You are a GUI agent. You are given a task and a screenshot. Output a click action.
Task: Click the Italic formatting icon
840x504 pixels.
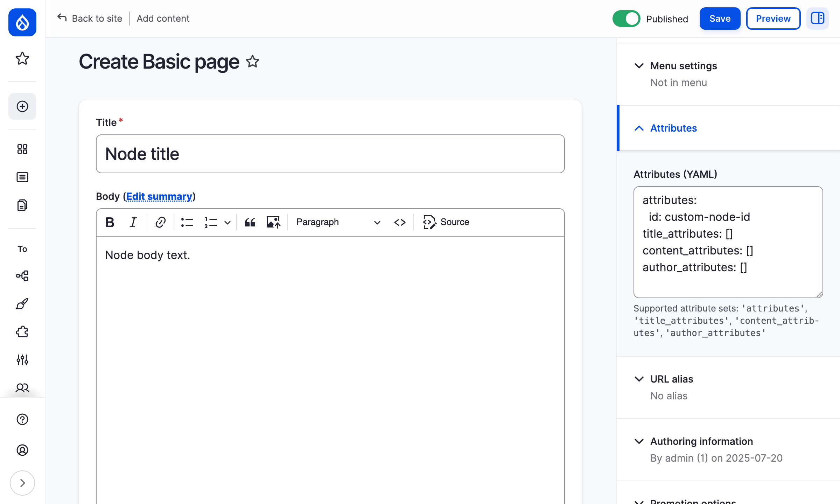133,222
